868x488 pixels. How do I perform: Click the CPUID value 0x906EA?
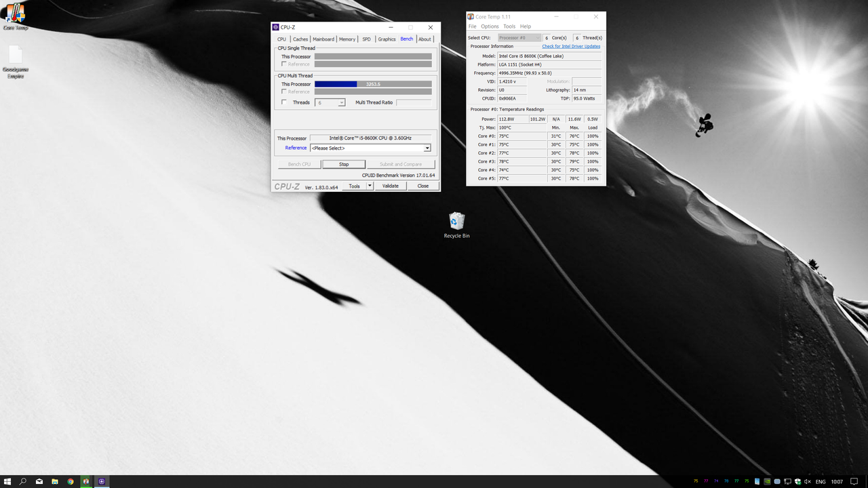512,98
